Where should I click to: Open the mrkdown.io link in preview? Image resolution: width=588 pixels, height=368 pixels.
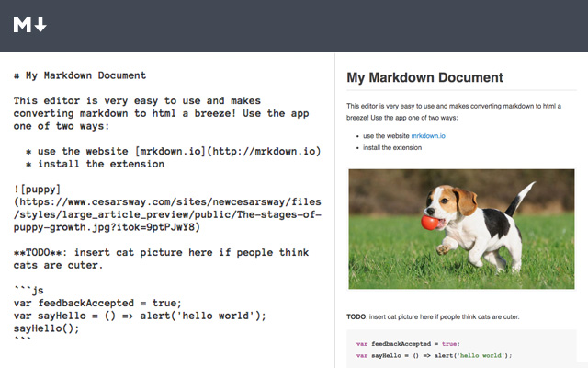pyautogui.click(x=428, y=136)
